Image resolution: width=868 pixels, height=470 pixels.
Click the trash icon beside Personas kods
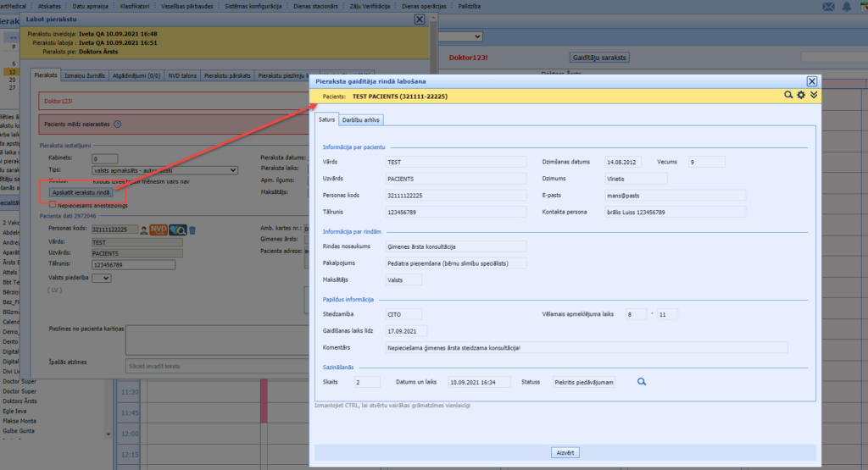(192, 229)
